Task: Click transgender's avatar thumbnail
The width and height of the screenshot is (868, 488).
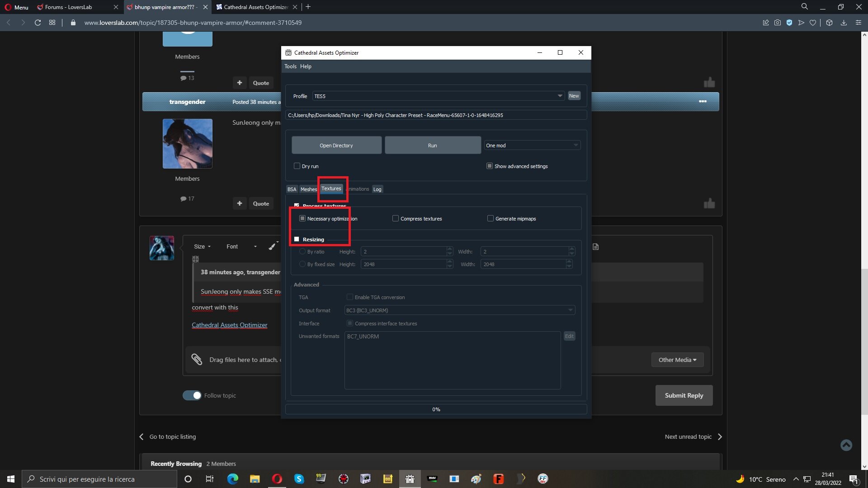Action: coord(187,144)
